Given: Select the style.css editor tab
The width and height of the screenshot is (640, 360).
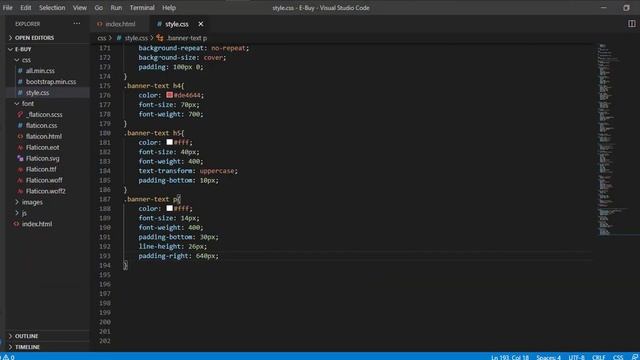Looking at the screenshot, I should click(176, 24).
